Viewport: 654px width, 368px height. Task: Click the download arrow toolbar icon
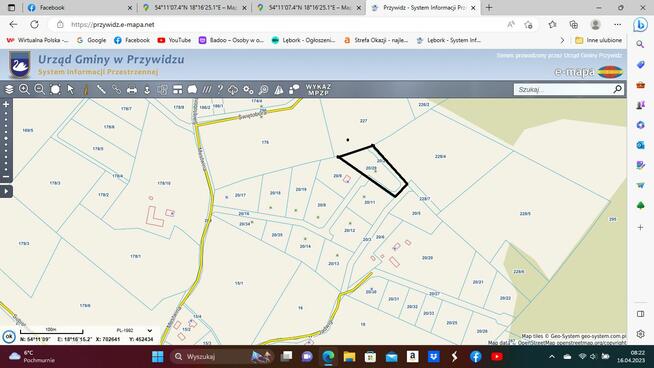147,90
